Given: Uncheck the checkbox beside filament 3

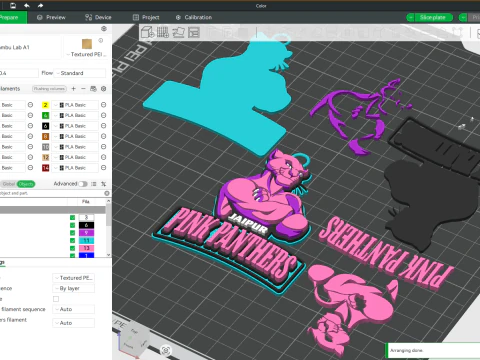Looking at the screenshot, I should 72,217.
